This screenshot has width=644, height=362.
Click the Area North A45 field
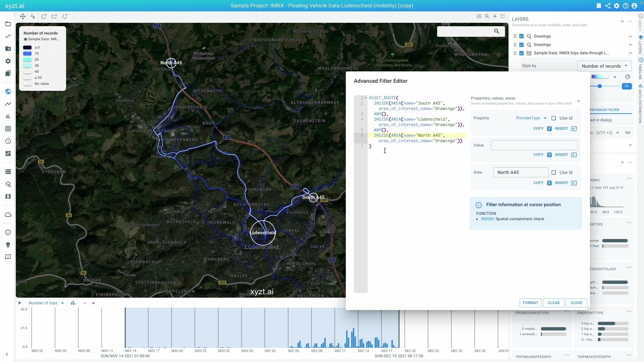click(x=521, y=172)
